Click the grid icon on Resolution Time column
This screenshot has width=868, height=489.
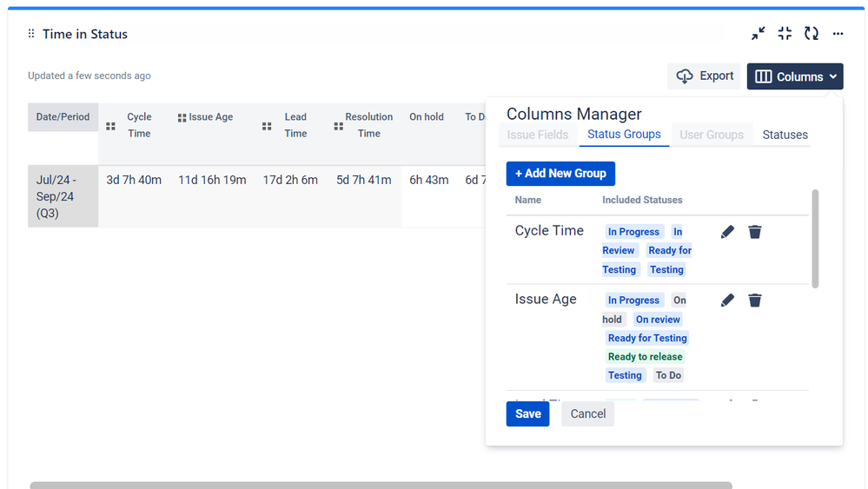point(338,126)
